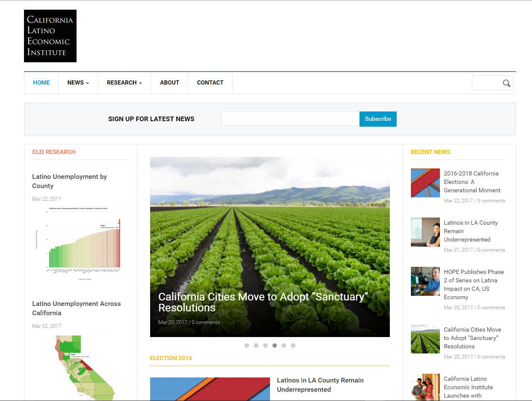This screenshot has height=401, width=532.
Task: Click the newsletter email input field
Action: tap(290, 119)
